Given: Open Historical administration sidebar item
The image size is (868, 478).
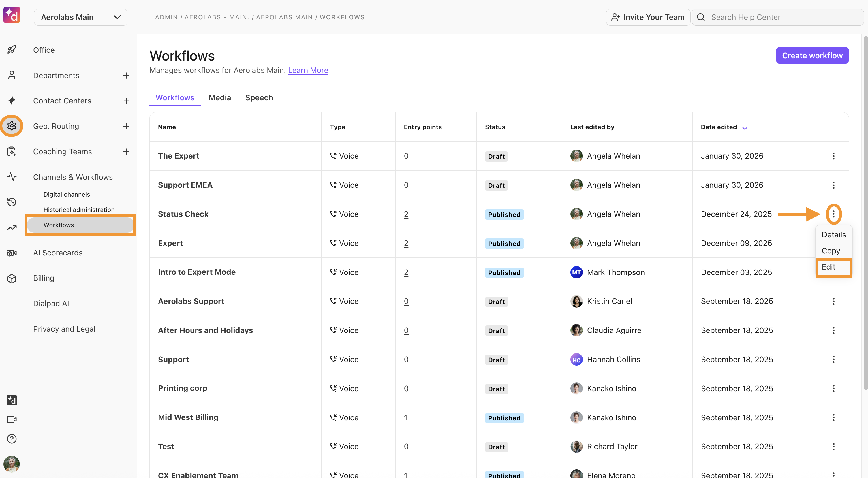Looking at the screenshot, I should (x=79, y=210).
